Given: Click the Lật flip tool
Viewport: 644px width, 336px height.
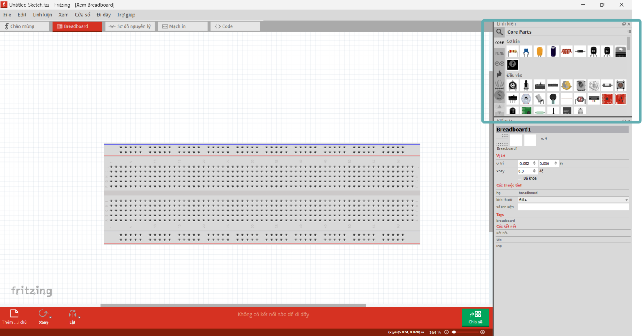Looking at the screenshot, I should click(73, 317).
